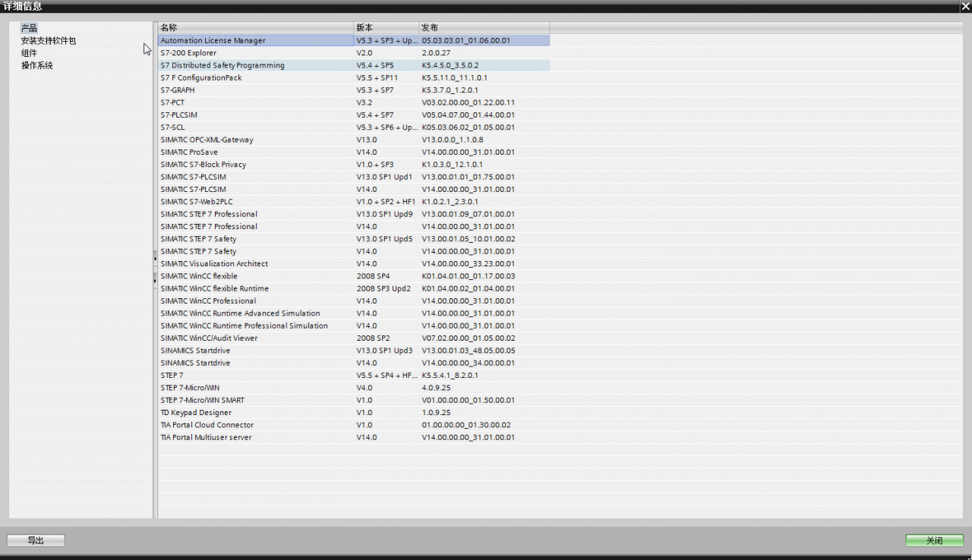This screenshot has width=972, height=560.
Task: Select the SIMATIC ProSave row
Action: pyautogui.click(x=354, y=152)
